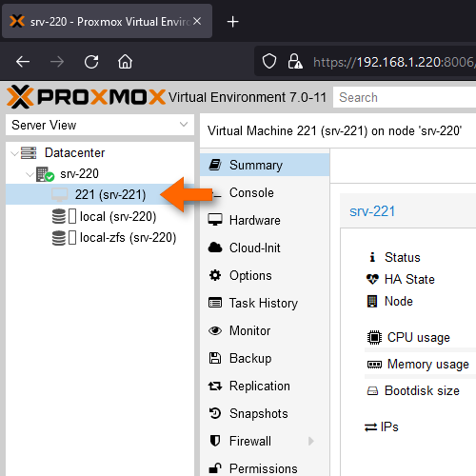
Task: Click the padlock security warning icon
Action: point(295,61)
